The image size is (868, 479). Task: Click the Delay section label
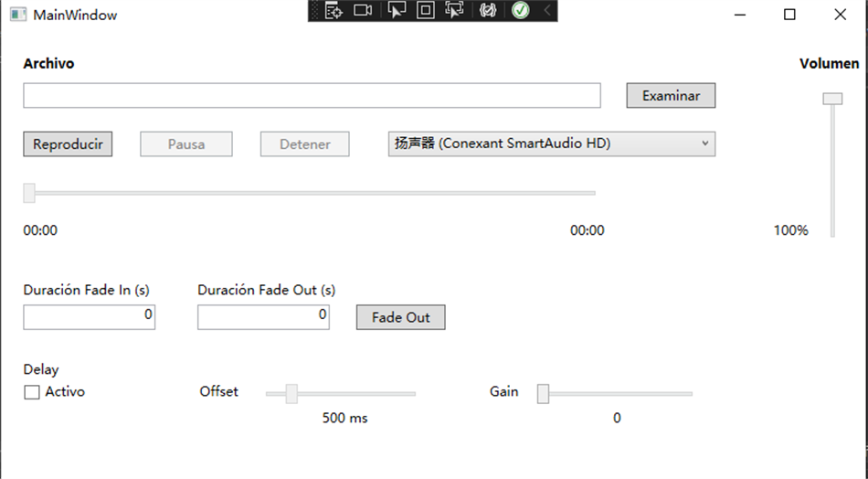(x=41, y=369)
